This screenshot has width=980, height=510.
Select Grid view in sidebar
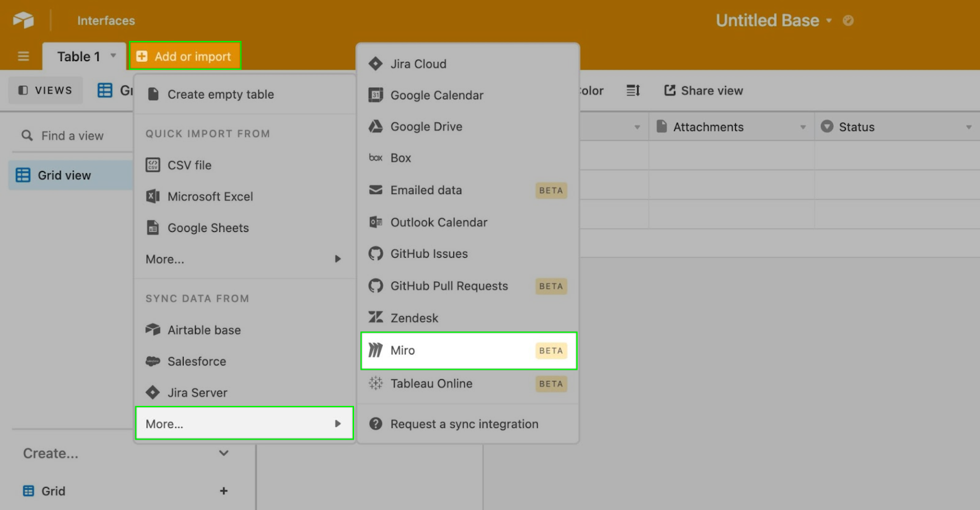(71, 175)
